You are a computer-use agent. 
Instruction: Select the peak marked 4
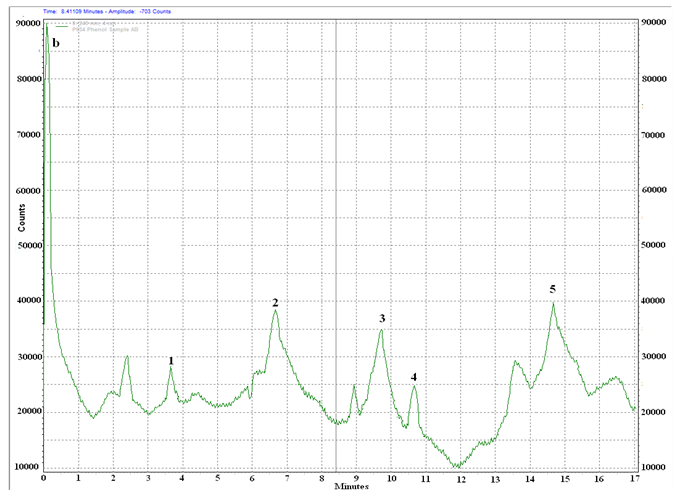(x=414, y=376)
